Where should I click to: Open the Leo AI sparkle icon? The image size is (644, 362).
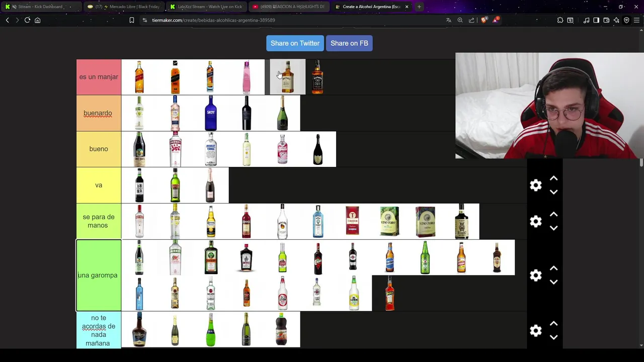[x=616, y=20]
